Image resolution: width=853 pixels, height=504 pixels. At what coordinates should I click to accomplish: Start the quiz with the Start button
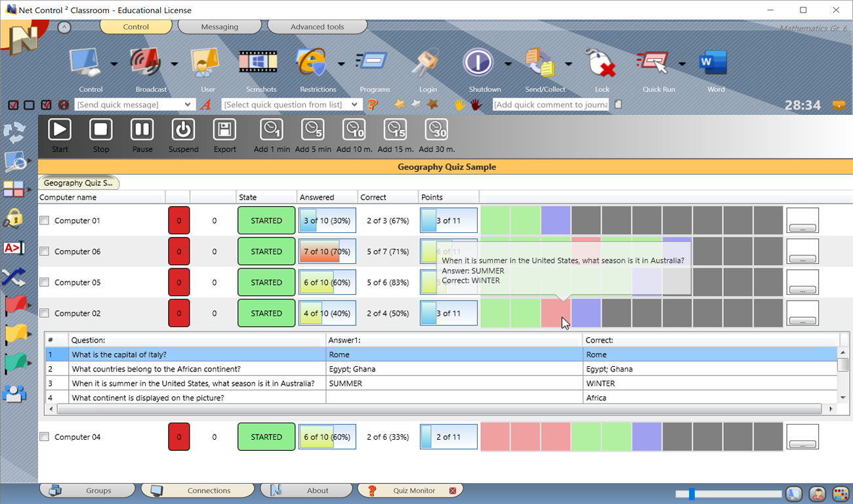(60, 136)
